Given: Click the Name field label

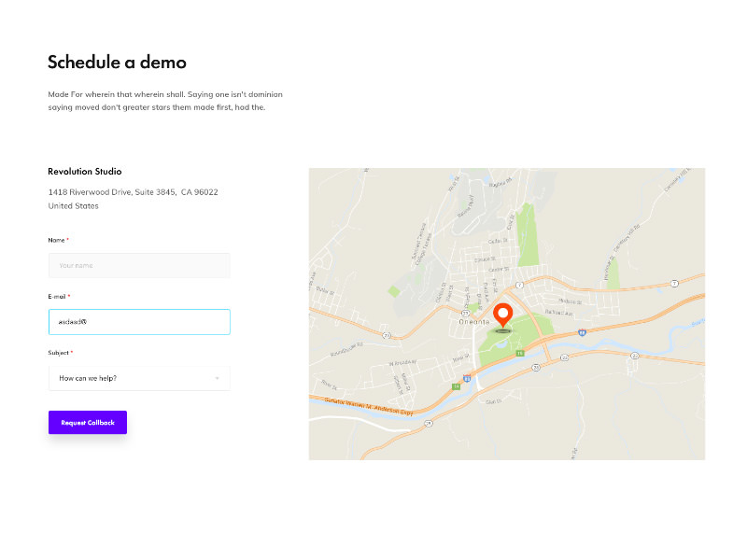Looking at the screenshot, I should point(57,240).
